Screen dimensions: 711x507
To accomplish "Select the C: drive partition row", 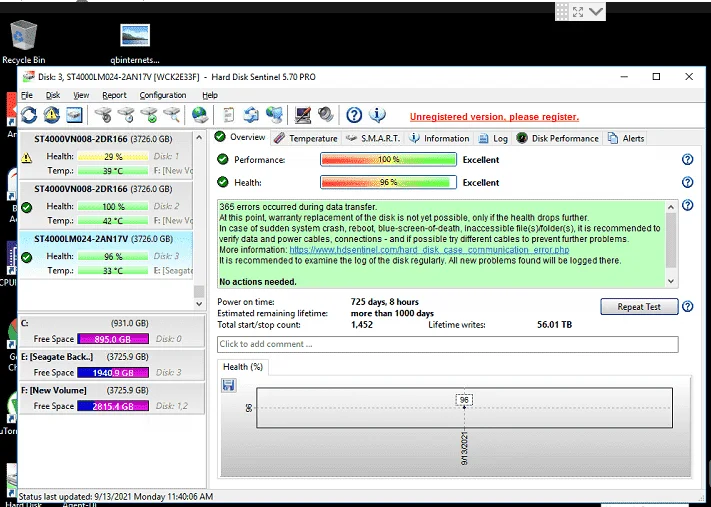I will (111, 331).
